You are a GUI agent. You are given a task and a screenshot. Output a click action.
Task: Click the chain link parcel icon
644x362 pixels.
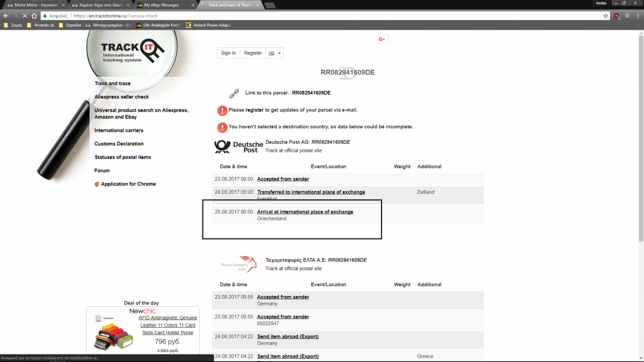[x=234, y=93]
